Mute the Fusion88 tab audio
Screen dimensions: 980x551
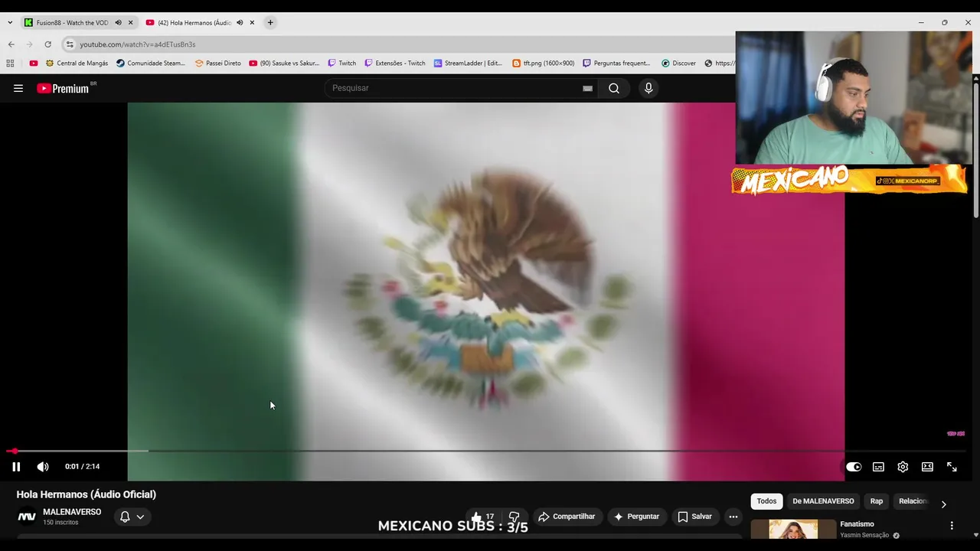pos(118,23)
